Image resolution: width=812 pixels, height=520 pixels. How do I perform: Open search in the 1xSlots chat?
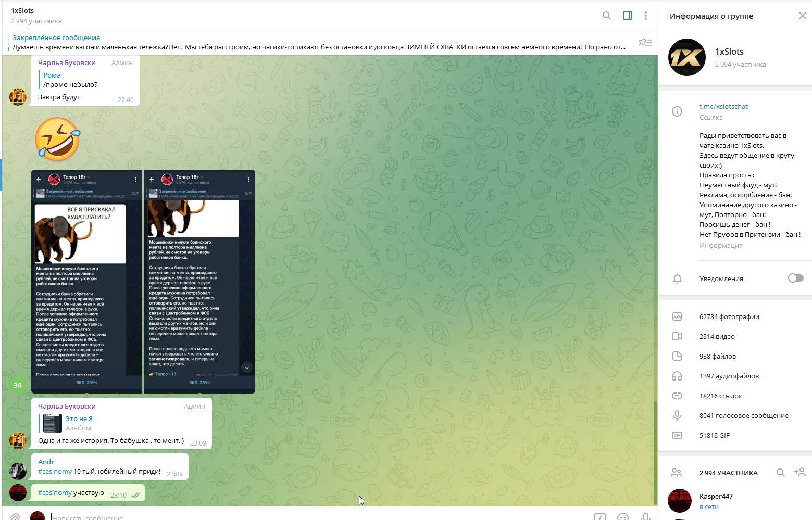pyautogui.click(x=607, y=16)
